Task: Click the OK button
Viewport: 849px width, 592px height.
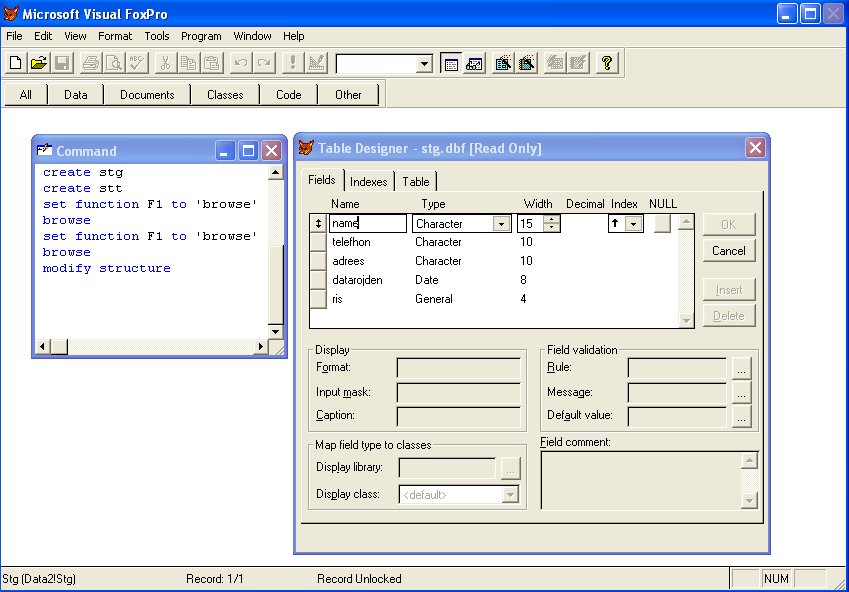Action: coord(729,224)
